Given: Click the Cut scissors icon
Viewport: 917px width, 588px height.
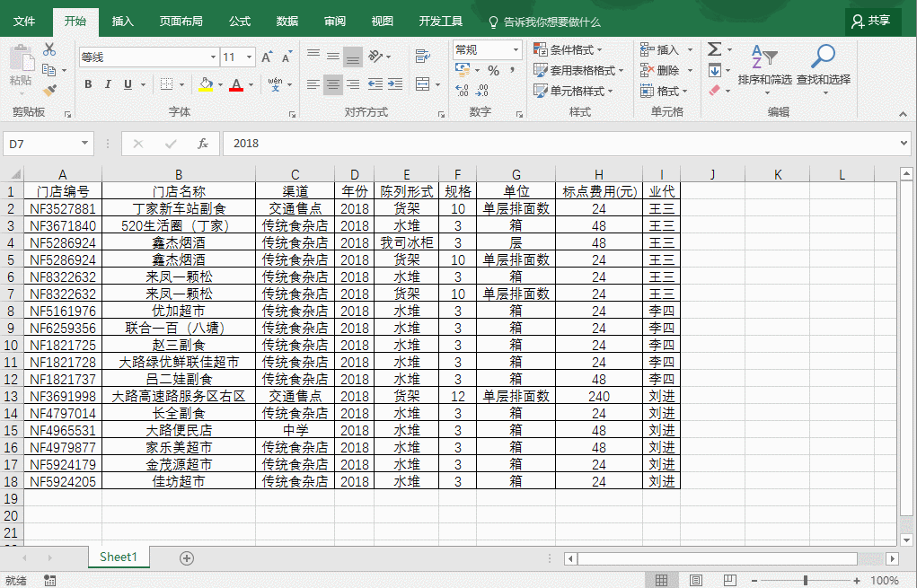Looking at the screenshot, I should point(49,49).
